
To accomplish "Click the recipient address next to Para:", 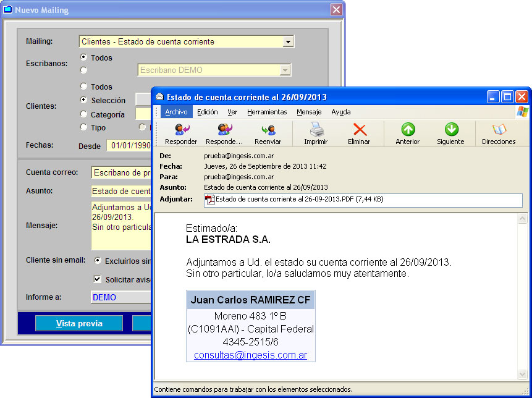I will pyautogui.click(x=239, y=177).
